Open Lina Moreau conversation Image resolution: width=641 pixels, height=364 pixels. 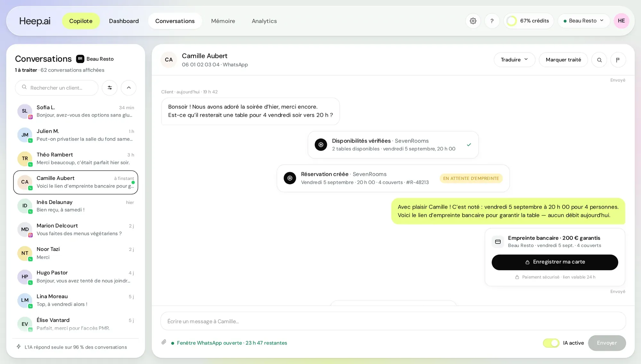tap(76, 300)
